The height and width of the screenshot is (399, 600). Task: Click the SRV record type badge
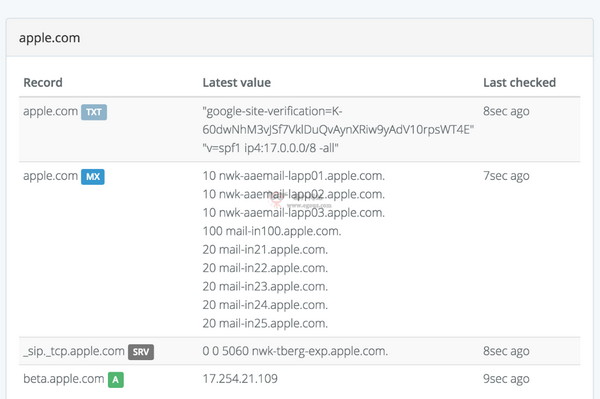[141, 352]
